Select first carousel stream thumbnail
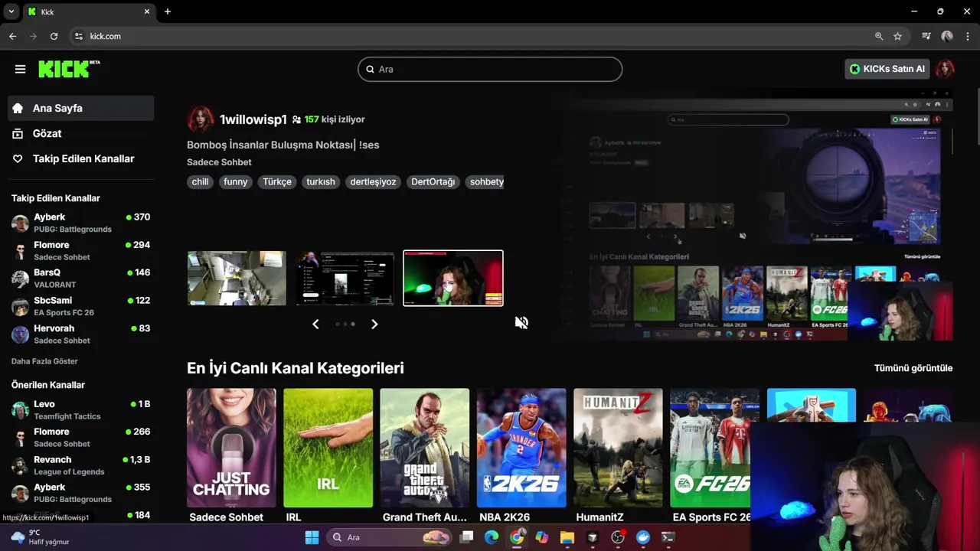 [x=237, y=278]
